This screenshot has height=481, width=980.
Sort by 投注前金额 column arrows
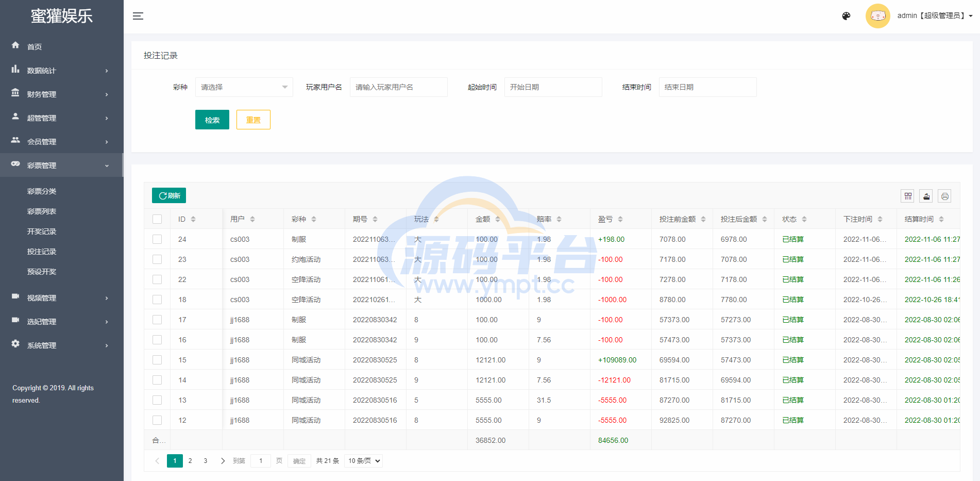click(703, 219)
